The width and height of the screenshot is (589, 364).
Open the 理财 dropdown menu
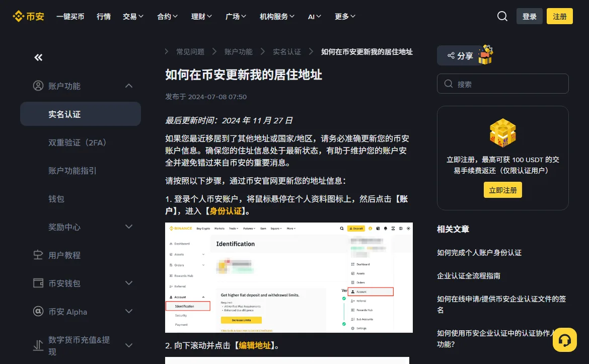pyautogui.click(x=201, y=17)
